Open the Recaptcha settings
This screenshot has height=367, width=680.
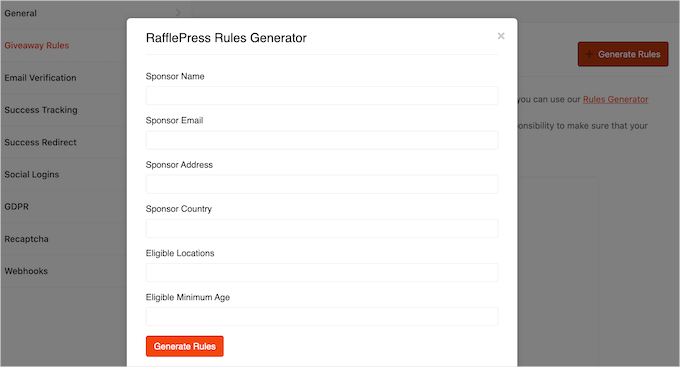(x=26, y=239)
